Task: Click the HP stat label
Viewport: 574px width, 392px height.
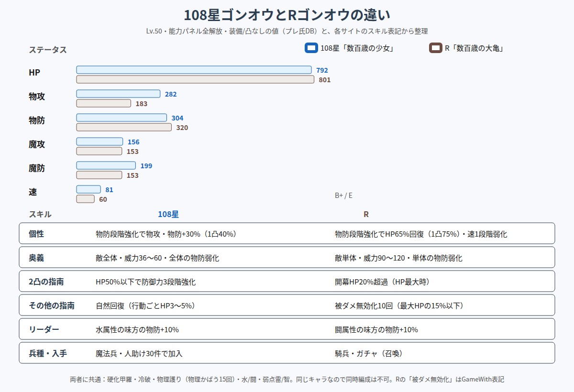Action: pyautogui.click(x=34, y=73)
